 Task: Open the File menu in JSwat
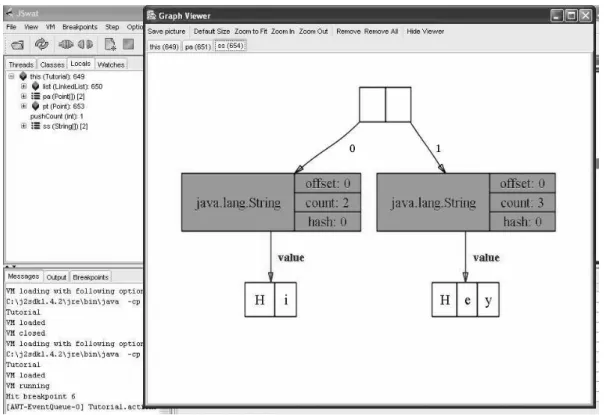[x=11, y=27]
